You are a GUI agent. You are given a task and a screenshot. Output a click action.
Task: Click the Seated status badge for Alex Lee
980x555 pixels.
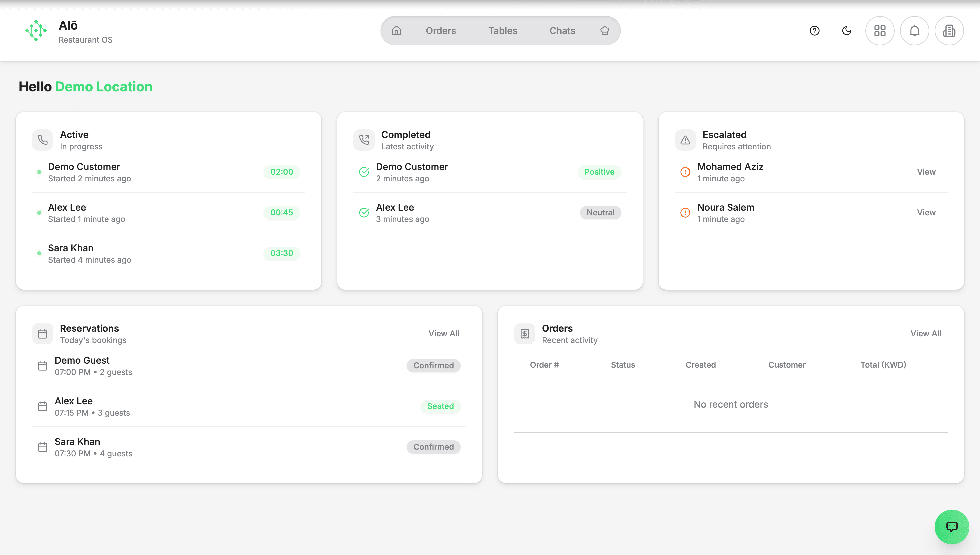[x=440, y=406]
